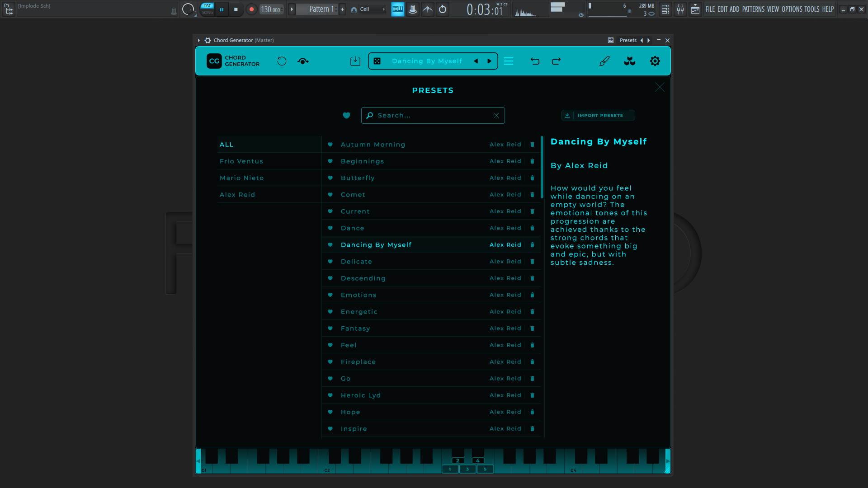The image size is (868, 488).
Task: Filter presets by favorites heart
Action: pyautogui.click(x=346, y=115)
